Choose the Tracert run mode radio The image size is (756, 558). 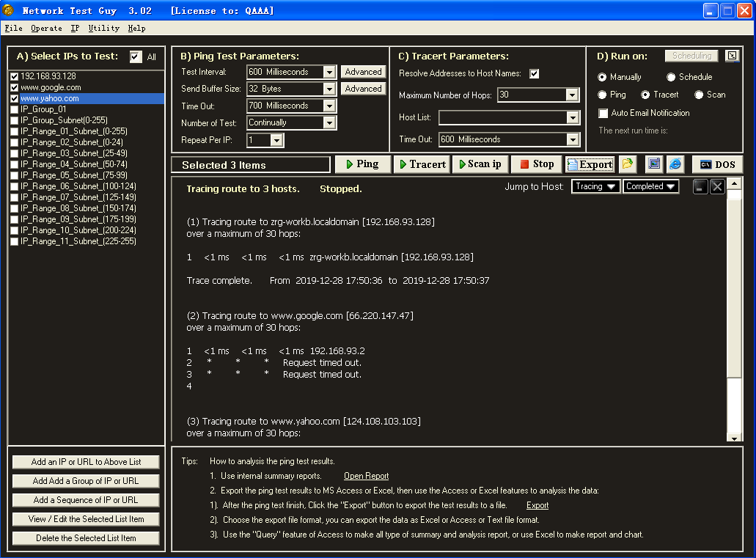(x=645, y=95)
